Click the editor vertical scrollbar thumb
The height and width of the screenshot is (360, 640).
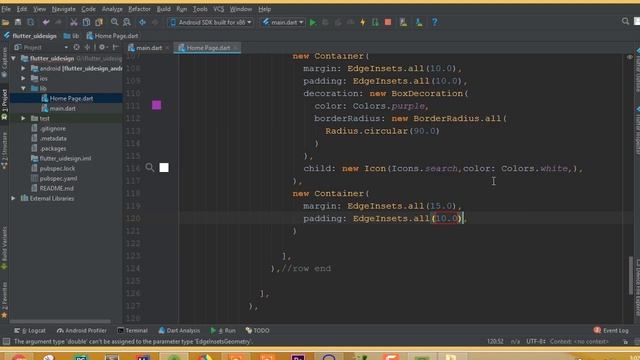(x=631, y=276)
